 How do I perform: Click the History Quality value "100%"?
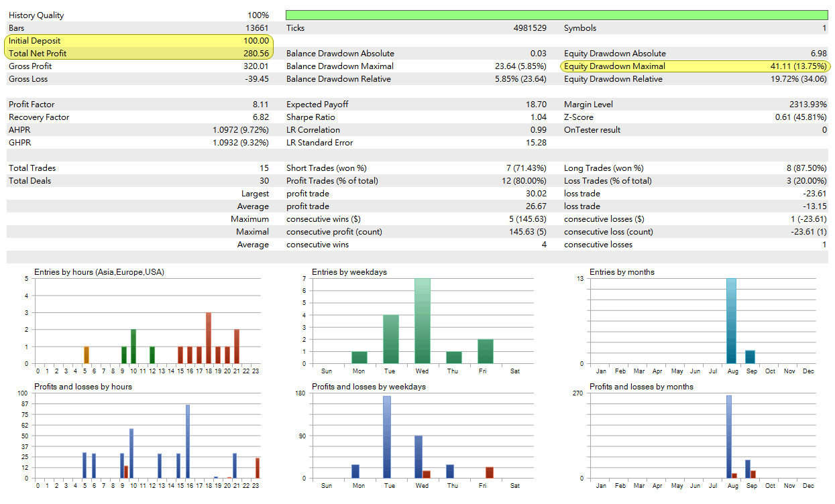pos(258,15)
